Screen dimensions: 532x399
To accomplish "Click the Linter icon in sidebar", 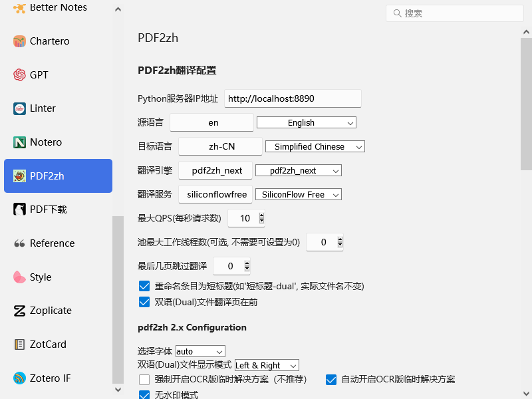I will tap(19, 108).
